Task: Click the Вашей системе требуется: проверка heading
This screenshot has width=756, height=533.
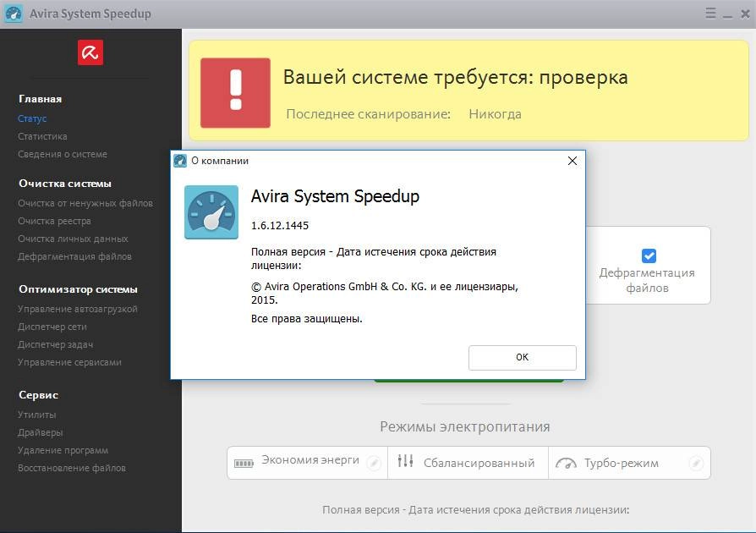Action: [x=456, y=77]
